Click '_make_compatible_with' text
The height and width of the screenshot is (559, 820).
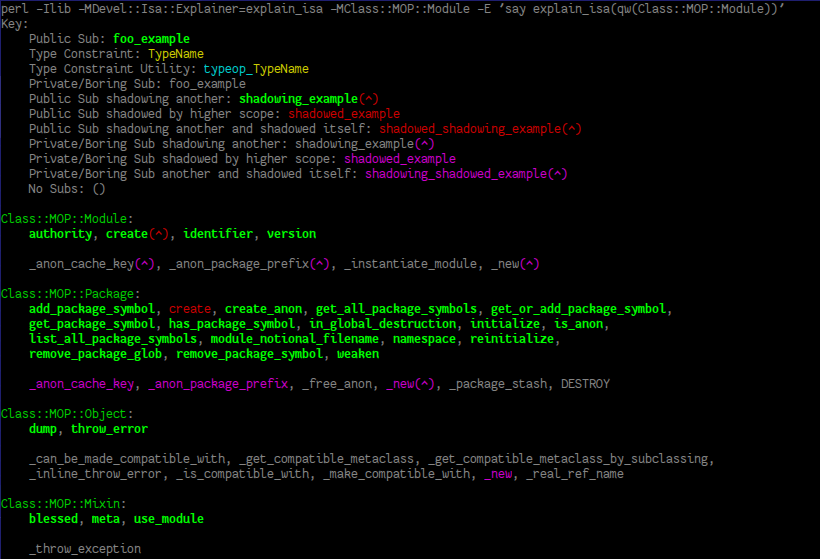tap(396, 474)
